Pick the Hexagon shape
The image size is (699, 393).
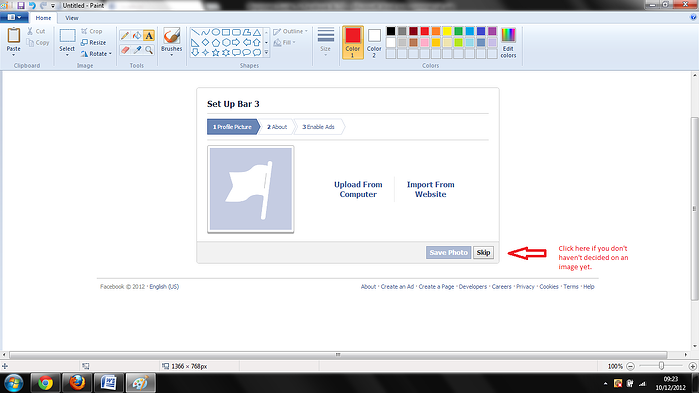tap(226, 42)
